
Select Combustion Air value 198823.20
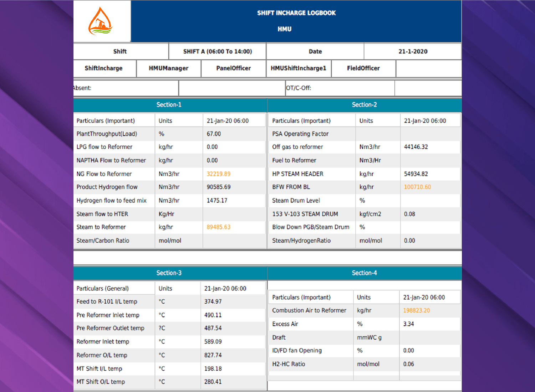pos(417,310)
